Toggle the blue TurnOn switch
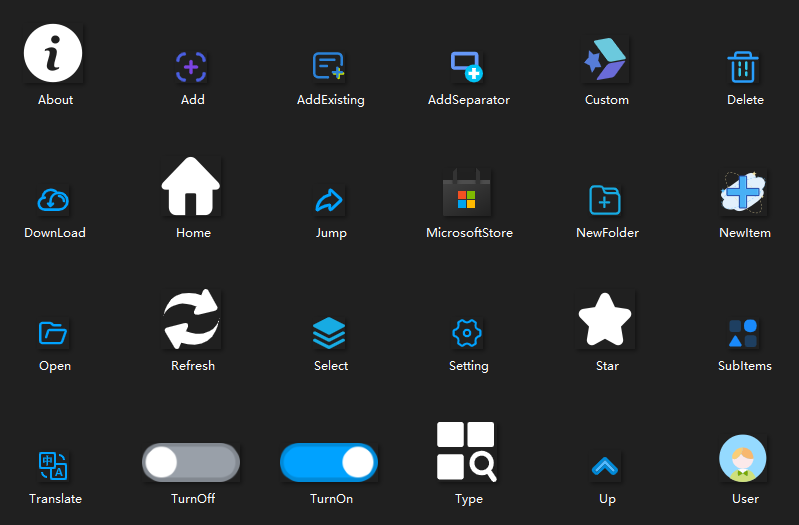 point(329,462)
